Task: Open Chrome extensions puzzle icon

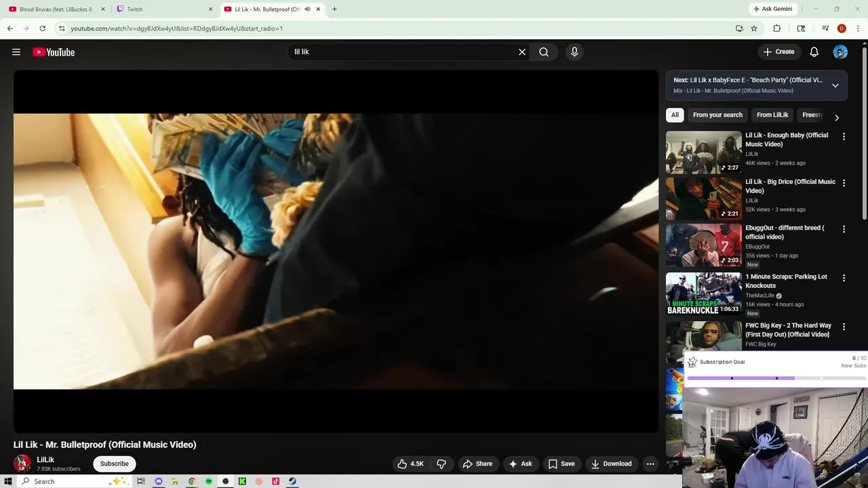Action: [x=777, y=28]
